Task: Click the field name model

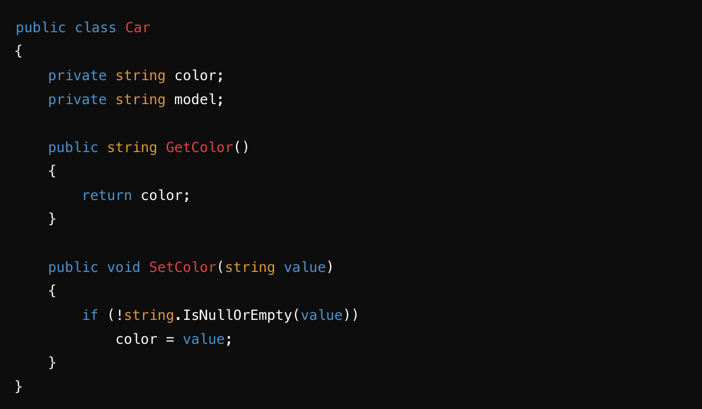Action: [x=195, y=99]
